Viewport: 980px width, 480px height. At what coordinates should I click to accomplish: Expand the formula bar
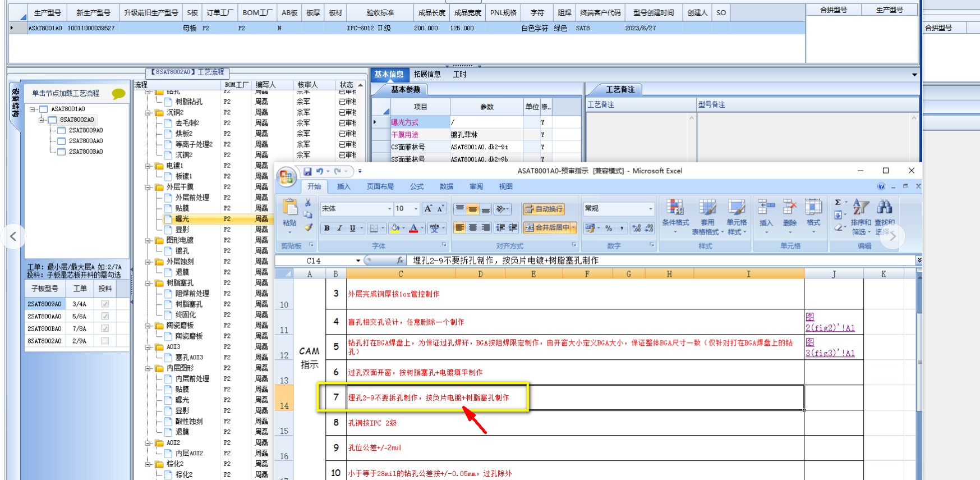click(919, 260)
